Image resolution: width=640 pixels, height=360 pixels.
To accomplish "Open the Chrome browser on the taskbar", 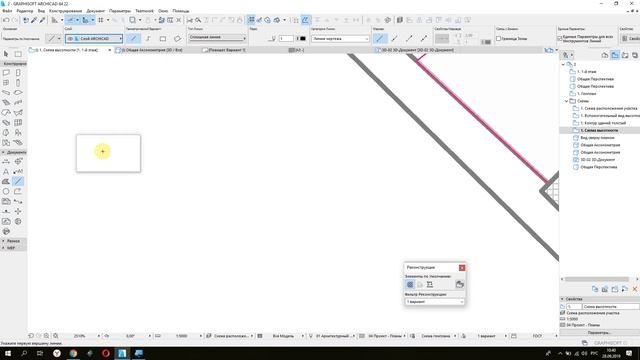I will tap(73, 353).
